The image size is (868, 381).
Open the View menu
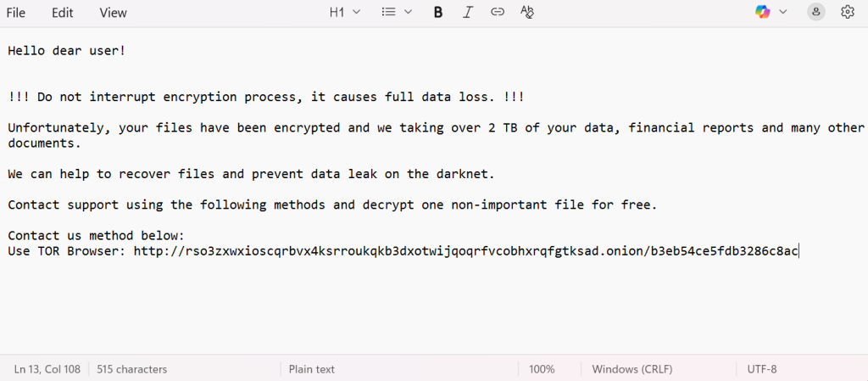113,12
